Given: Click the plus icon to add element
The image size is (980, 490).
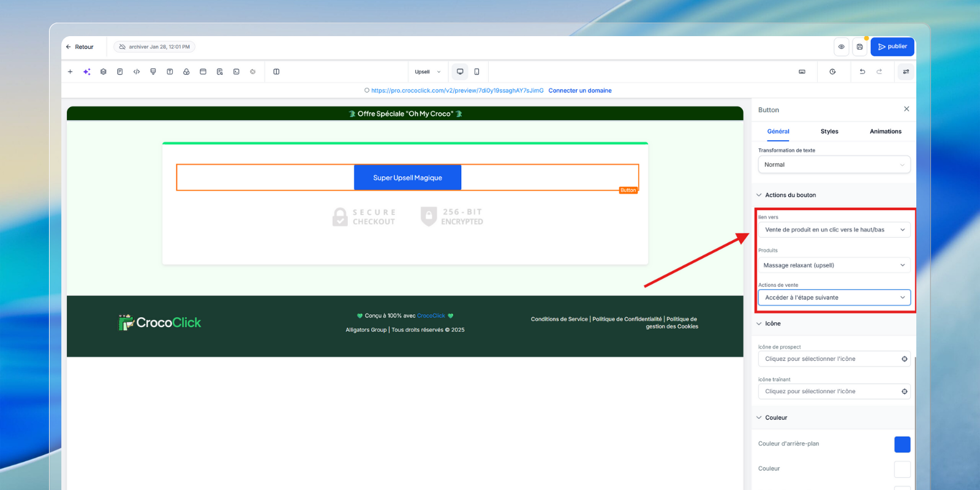Looking at the screenshot, I should point(70,72).
